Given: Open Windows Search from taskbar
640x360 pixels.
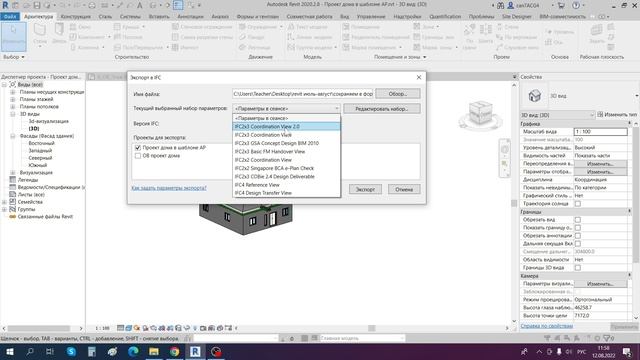Looking at the screenshot, I should tap(30, 352).
